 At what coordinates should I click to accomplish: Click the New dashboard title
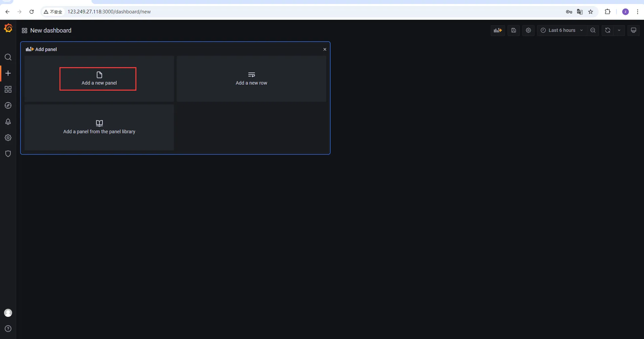click(51, 31)
